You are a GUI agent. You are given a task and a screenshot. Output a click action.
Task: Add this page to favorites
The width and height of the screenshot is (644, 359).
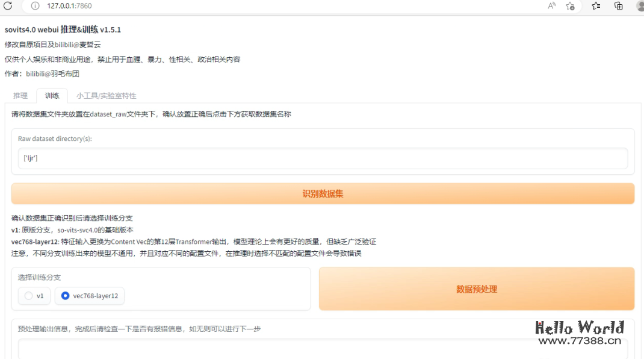pos(571,7)
